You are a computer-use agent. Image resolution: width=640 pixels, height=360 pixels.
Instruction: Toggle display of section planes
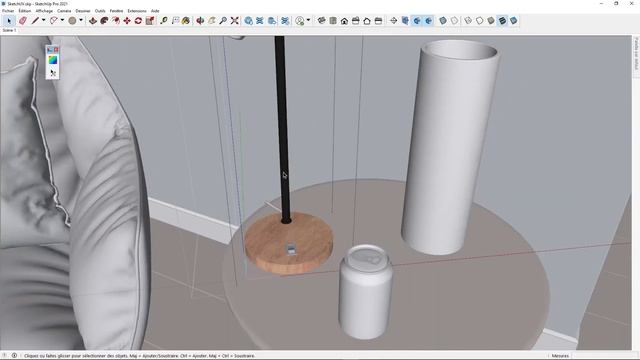coord(405,20)
